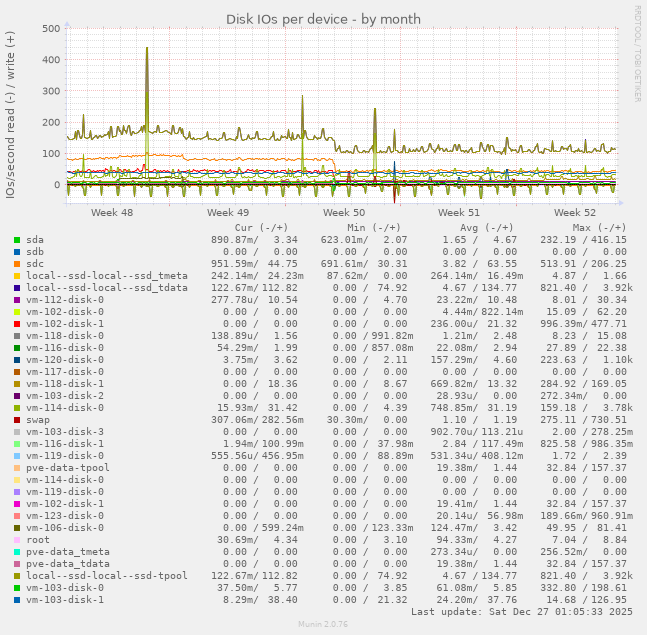Screen dimensions: 647x635
Task: Click the 'vm-118-disk-0' legend label
Action: (x=65, y=335)
